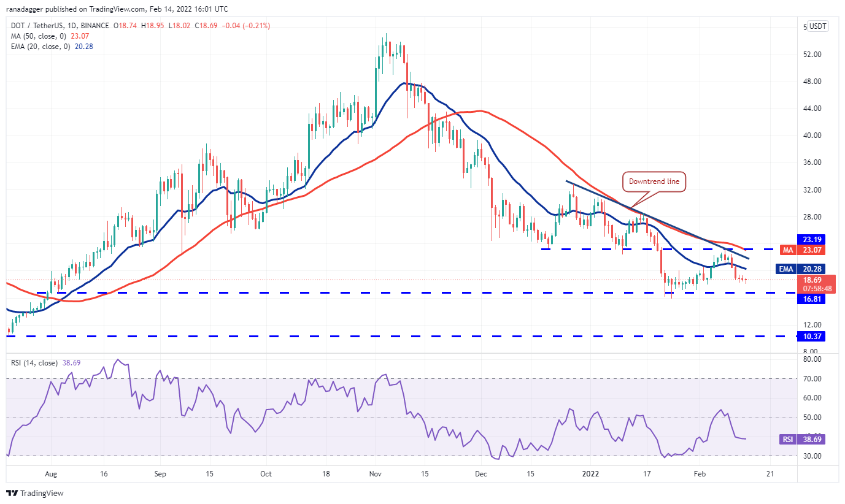Select the 10.37 support level label
The image size is (845, 504).
(810, 336)
